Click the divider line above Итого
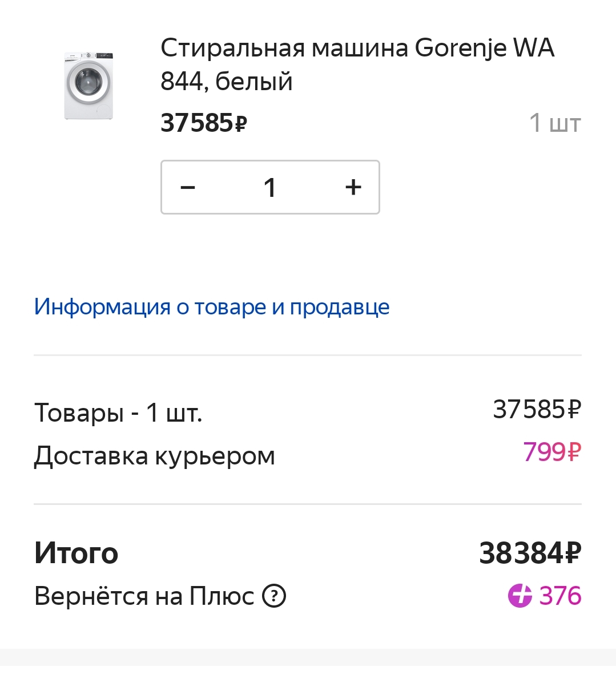 308,504
